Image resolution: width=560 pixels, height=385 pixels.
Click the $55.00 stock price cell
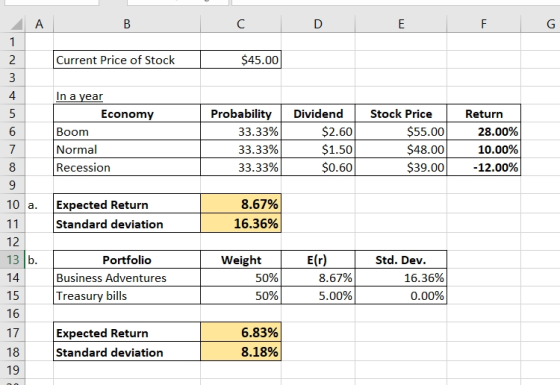[401, 131]
